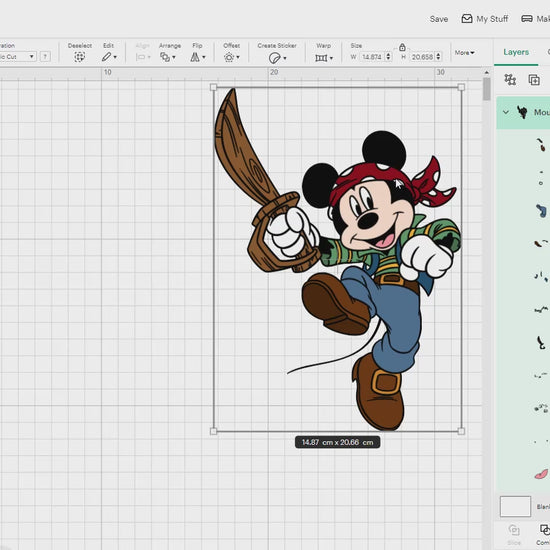Click the My Stuff envelope icon
Image resolution: width=550 pixels, height=550 pixels.
pos(467,19)
